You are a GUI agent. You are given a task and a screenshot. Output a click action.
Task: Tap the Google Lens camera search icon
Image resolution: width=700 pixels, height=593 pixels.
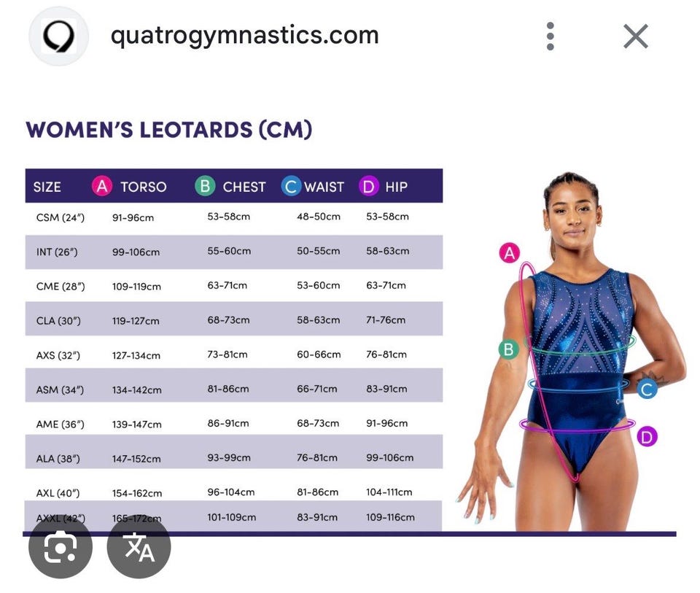61,547
